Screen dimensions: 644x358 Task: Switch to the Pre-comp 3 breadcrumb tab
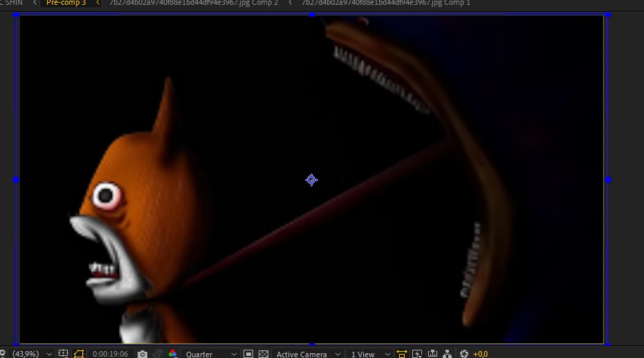[66, 3]
